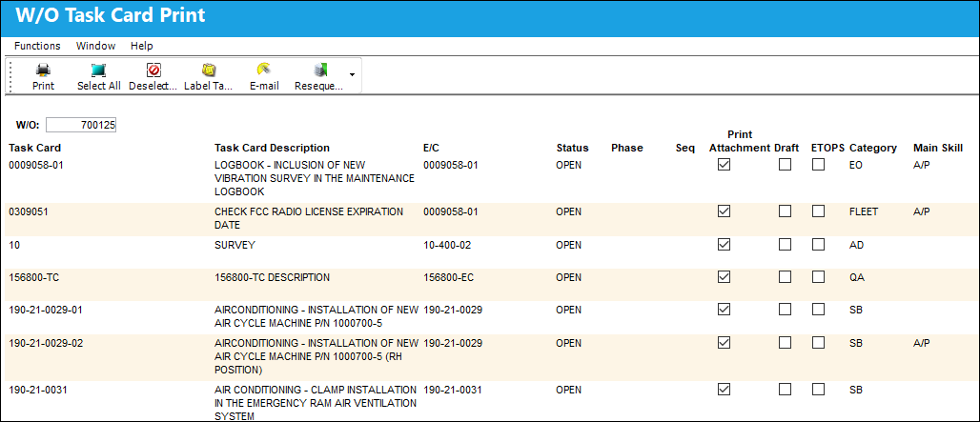Uncheck Print Attachment for task 10 SURVEY
Viewport: 980px width, 422px height.
[x=724, y=245]
